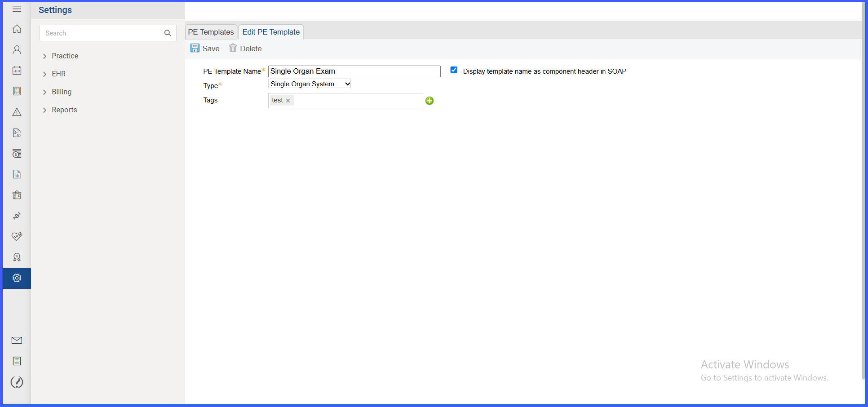Toggle Display template name in SOAP checkbox
The width and height of the screenshot is (868, 407).
pos(454,70)
